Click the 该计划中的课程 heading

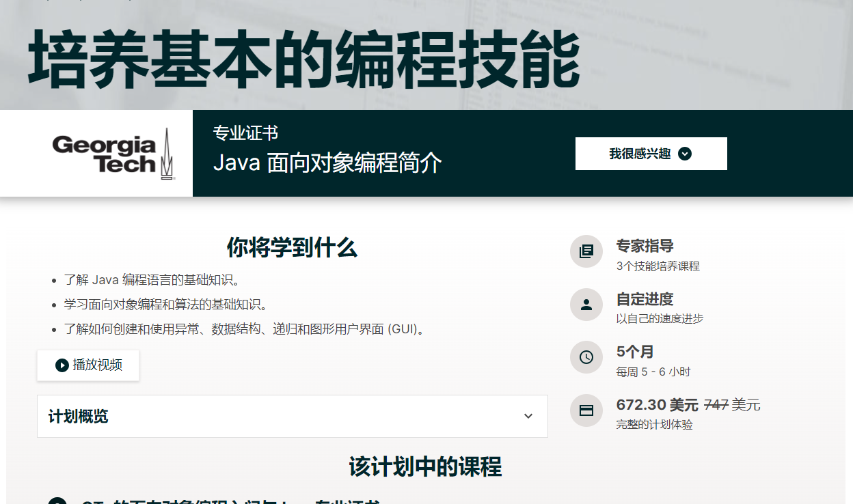pyautogui.click(x=425, y=466)
